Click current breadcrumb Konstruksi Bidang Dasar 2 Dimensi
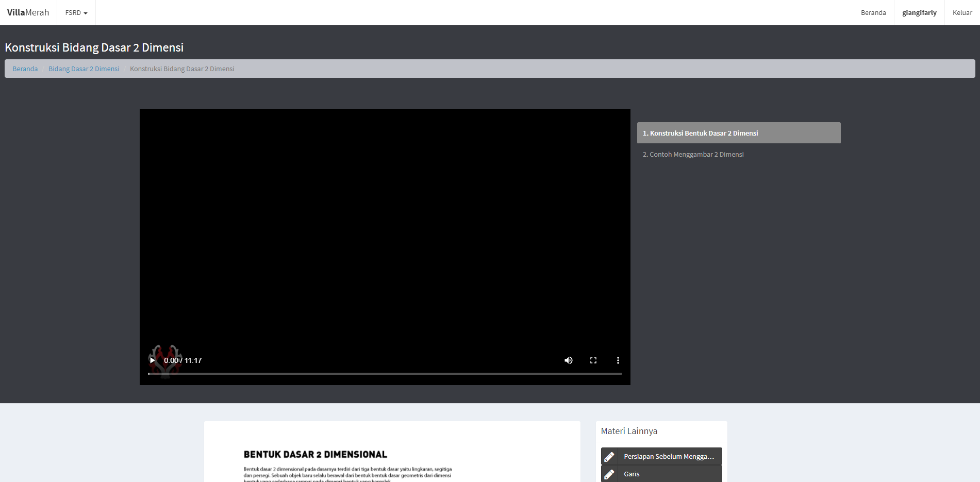Image resolution: width=980 pixels, height=482 pixels. pos(182,69)
